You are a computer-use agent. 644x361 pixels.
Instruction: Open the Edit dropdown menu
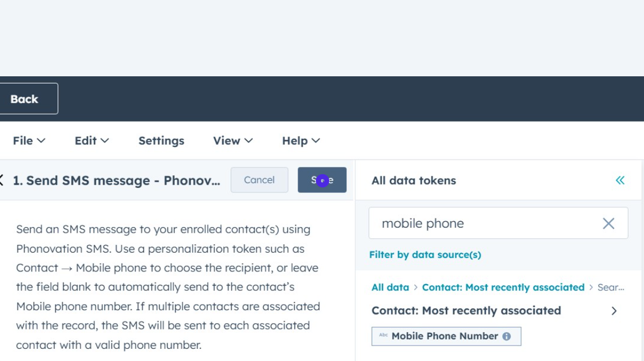91,141
